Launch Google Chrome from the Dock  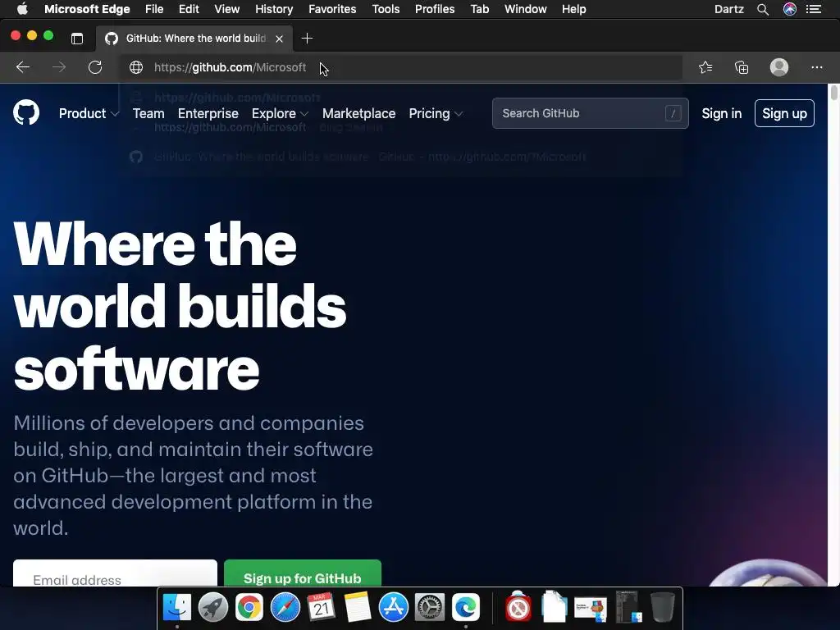pos(249,607)
